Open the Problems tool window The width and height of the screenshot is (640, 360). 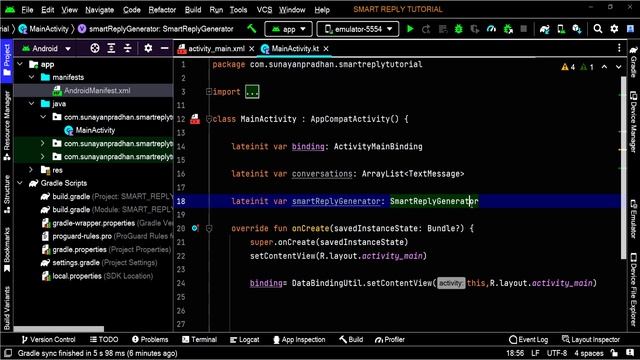click(150, 339)
